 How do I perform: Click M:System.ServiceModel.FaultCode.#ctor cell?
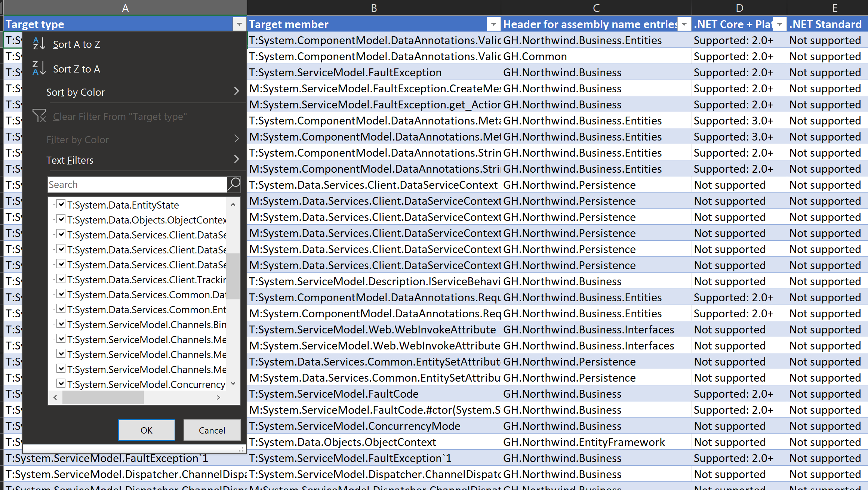(374, 410)
